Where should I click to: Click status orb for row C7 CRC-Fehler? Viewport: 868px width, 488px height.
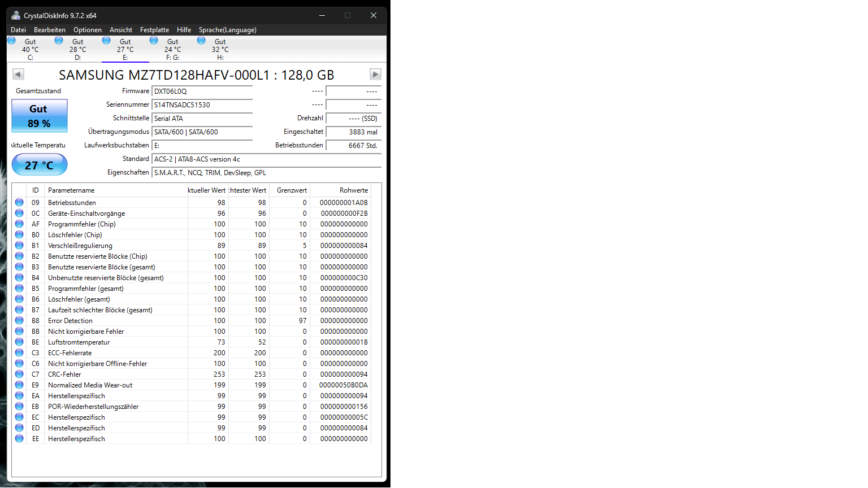click(x=19, y=374)
